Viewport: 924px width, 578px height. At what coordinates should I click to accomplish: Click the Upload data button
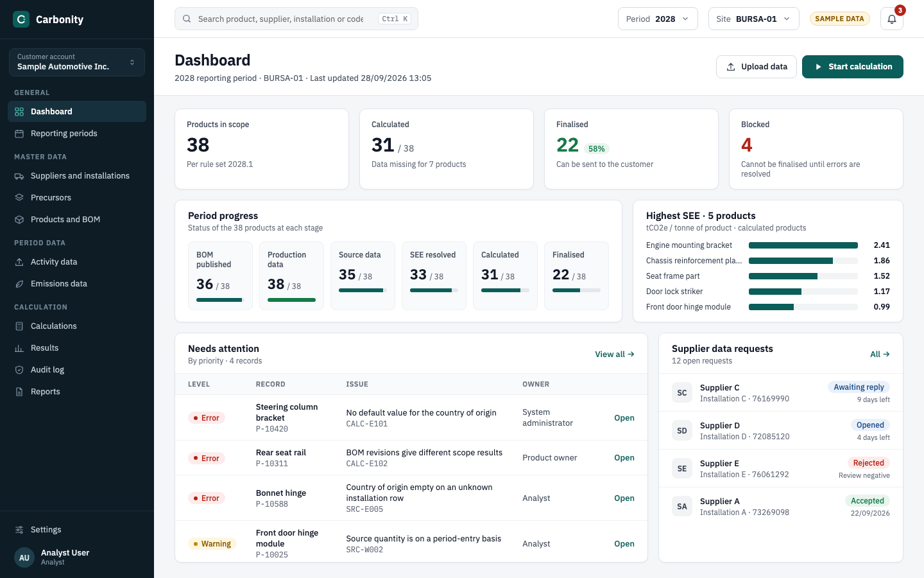click(x=757, y=67)
